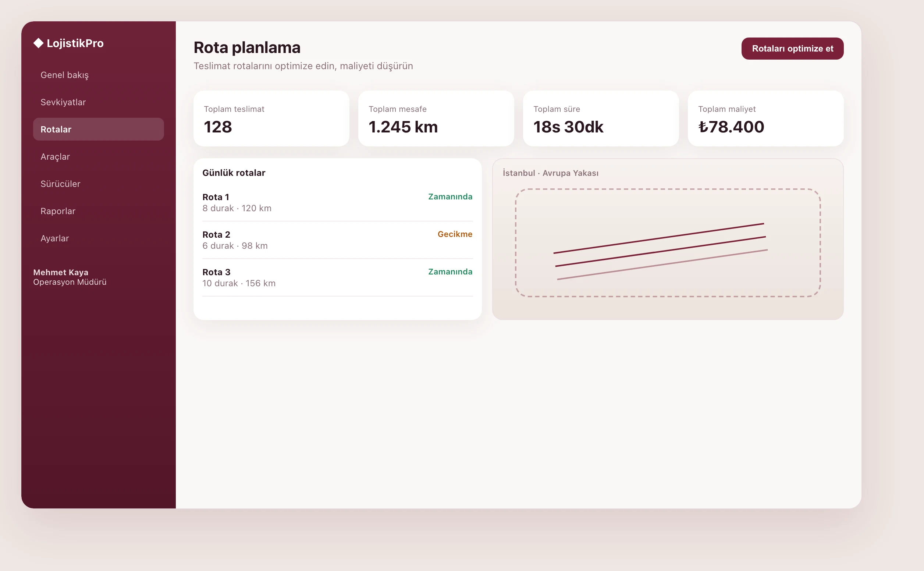
Task: Open the Raporlar page
Action: (x=99, y=211)
